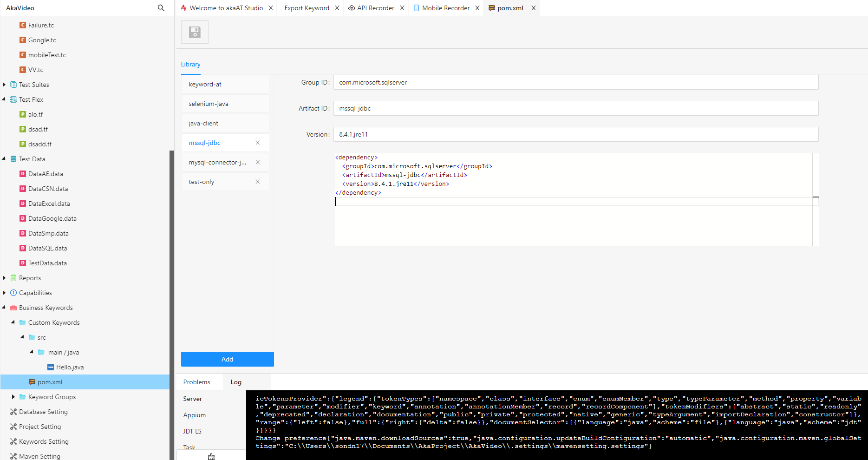Open Hello.java source file

tap(70, 367)
